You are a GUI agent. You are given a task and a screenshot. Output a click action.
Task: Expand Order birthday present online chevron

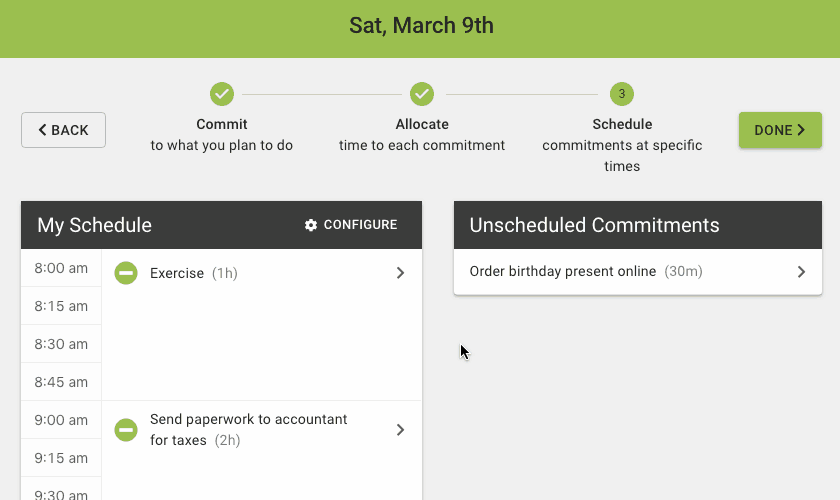pyautogui.click(x=801, y=272)
